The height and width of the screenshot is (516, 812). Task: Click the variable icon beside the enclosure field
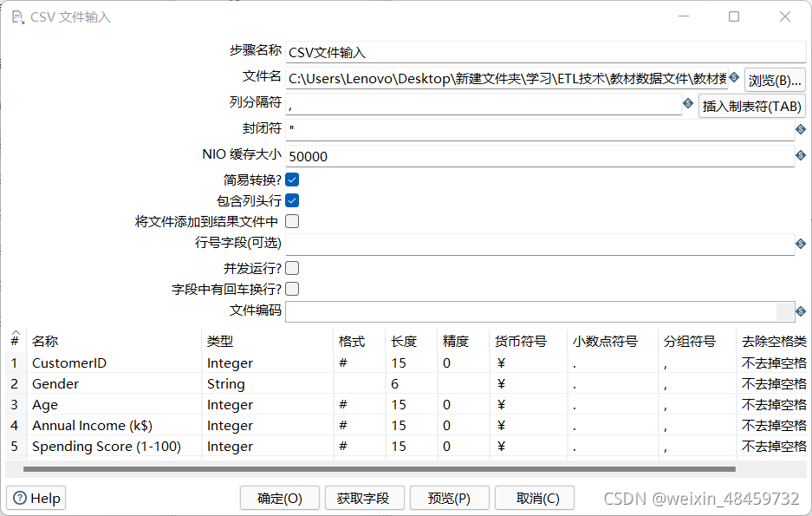[x=801, y=129]
